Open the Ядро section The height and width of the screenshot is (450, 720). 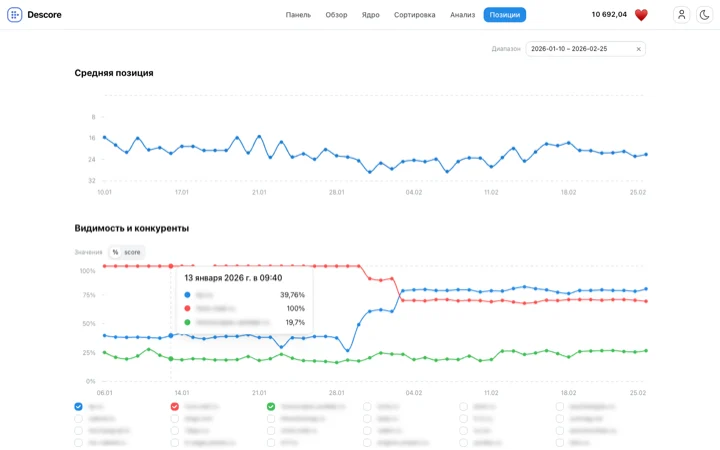370,15
